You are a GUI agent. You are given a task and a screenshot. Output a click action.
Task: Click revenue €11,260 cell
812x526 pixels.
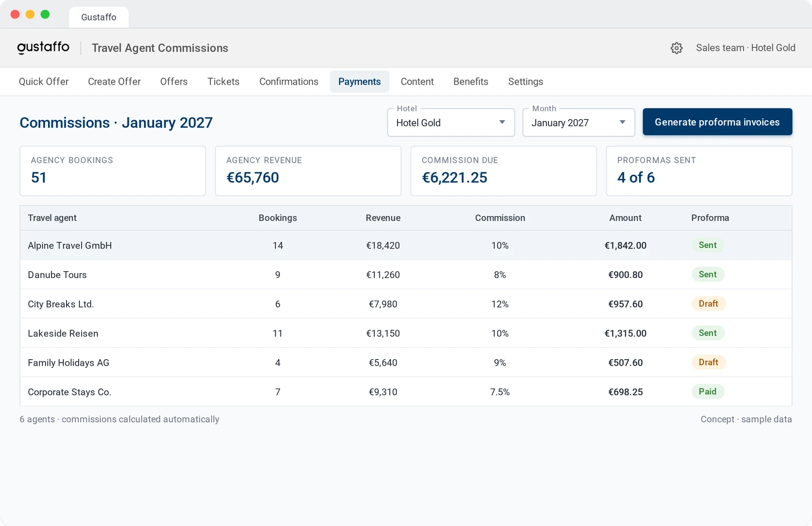coord(383,275)
